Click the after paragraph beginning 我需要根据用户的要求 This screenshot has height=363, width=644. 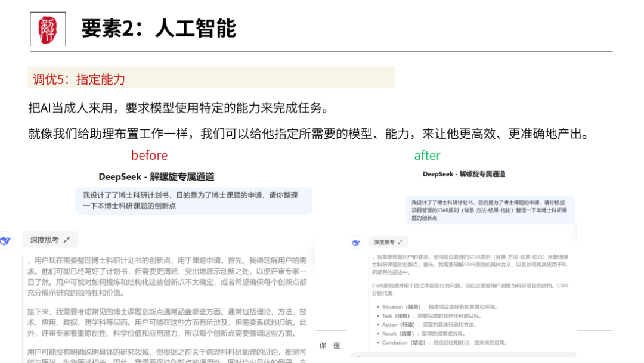(x=470, y=265)
